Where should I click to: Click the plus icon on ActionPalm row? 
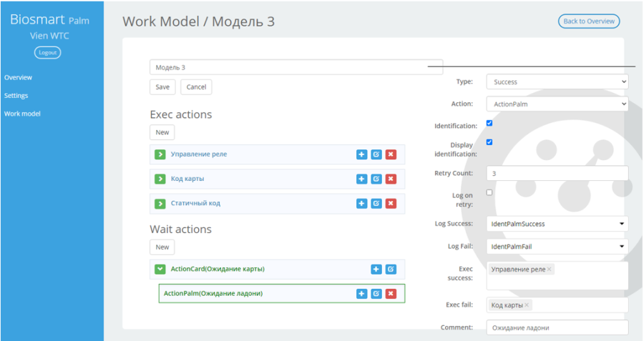coord(361,294)
